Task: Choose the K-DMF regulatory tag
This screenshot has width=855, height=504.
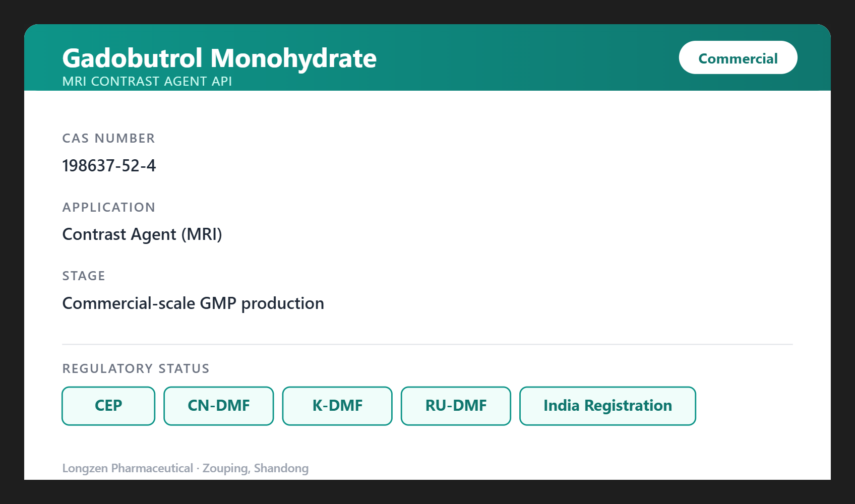Action: pos(337,406)
